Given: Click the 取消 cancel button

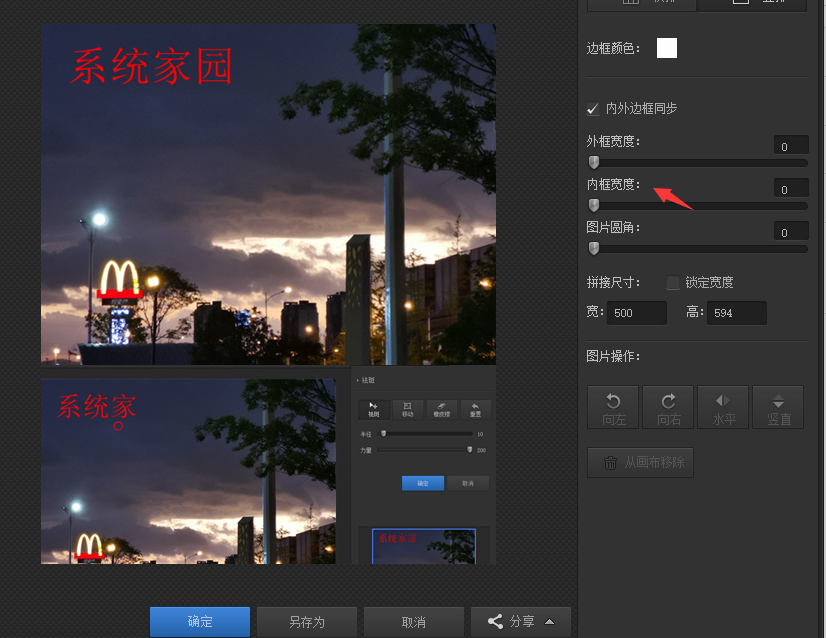Looking at the screenshot, I should 414,622.
